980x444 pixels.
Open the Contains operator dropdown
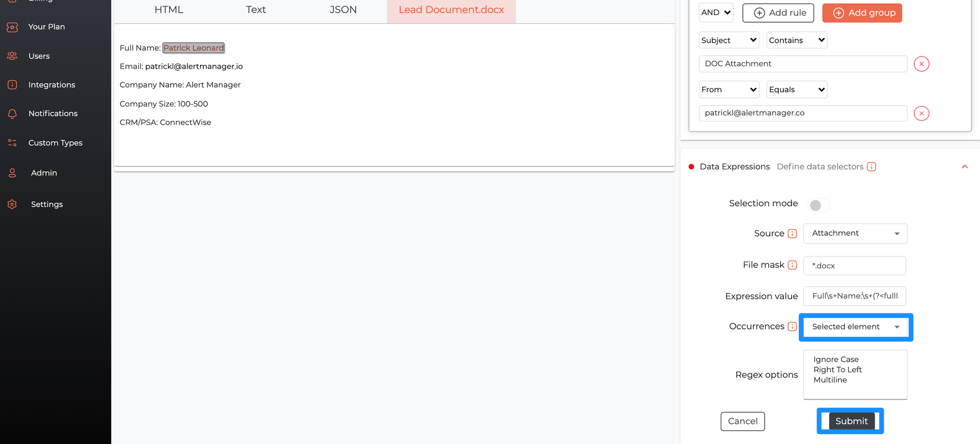click(797, 40)
